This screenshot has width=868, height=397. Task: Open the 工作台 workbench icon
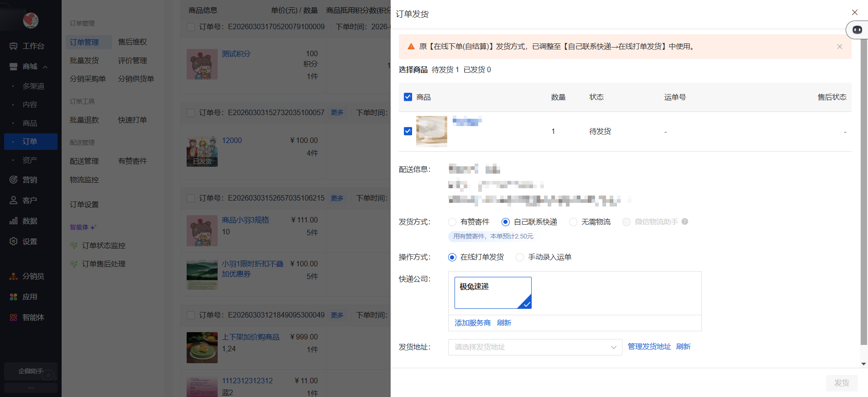(x=13, y=46)
